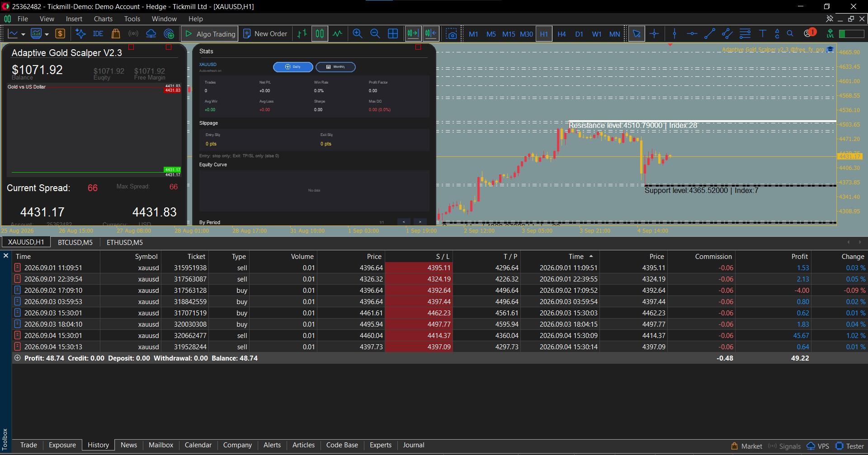Toggle Algo Trading on
Image resolution: width=868 pixels, height=455 pixels.
tap(210, 34)
